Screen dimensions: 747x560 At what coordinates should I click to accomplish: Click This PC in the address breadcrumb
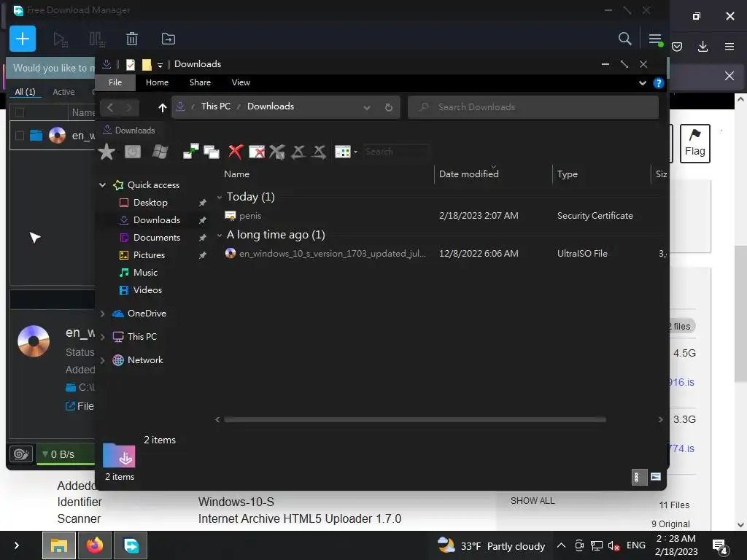216,106
